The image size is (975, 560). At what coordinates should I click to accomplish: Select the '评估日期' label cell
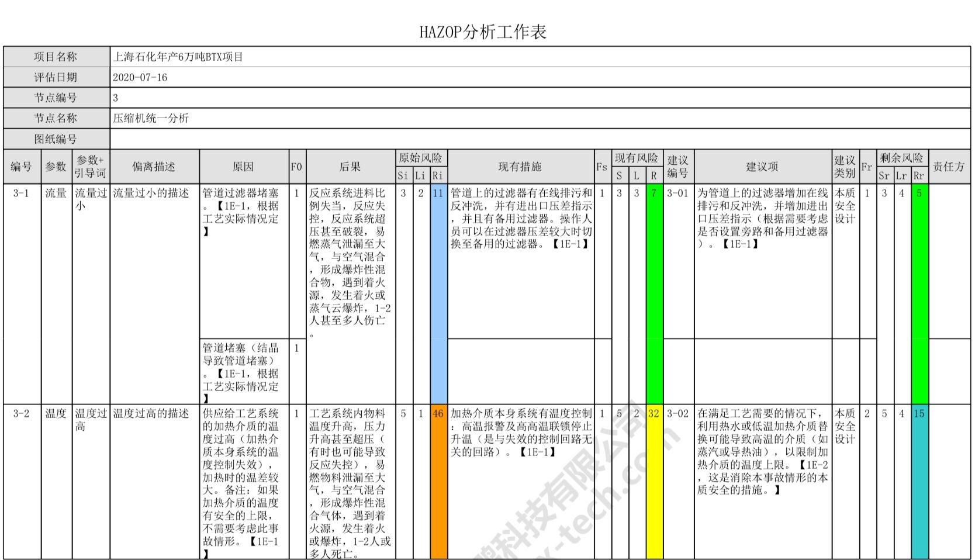click(x=57, y=77)
